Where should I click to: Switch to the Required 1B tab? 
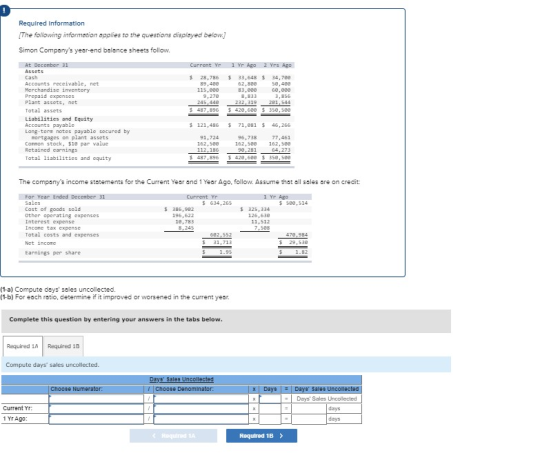(64, 346)
